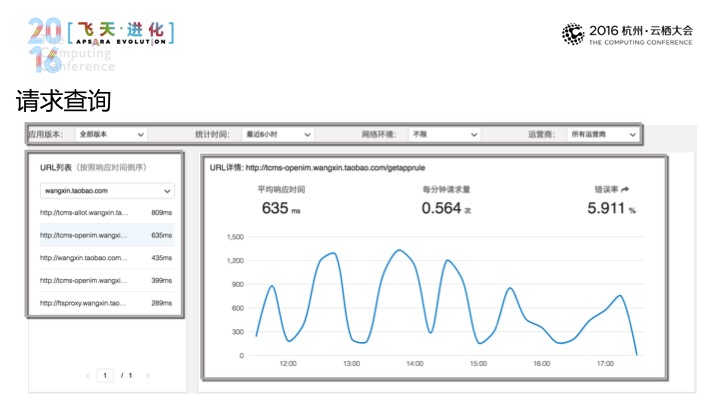Click the 14:00 label on the chart axis
The width and height of the screenshot is (720, 405).
point(415,364)
